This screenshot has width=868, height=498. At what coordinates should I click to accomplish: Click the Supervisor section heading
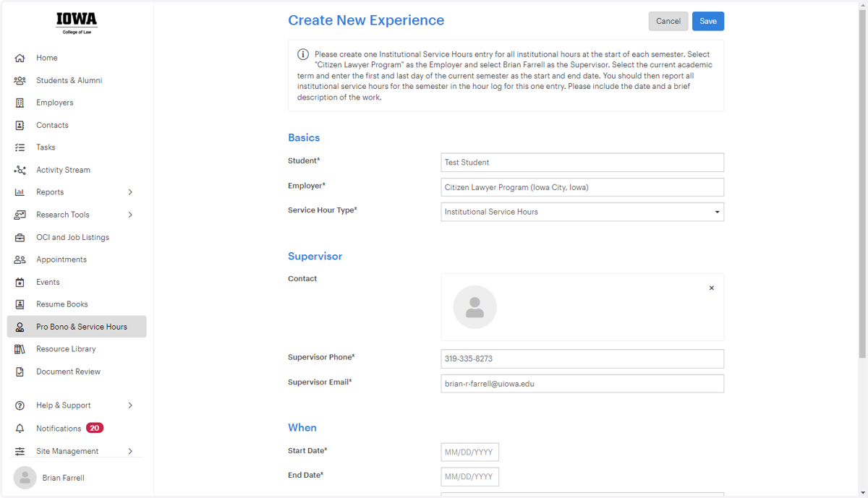click(315, 257)
